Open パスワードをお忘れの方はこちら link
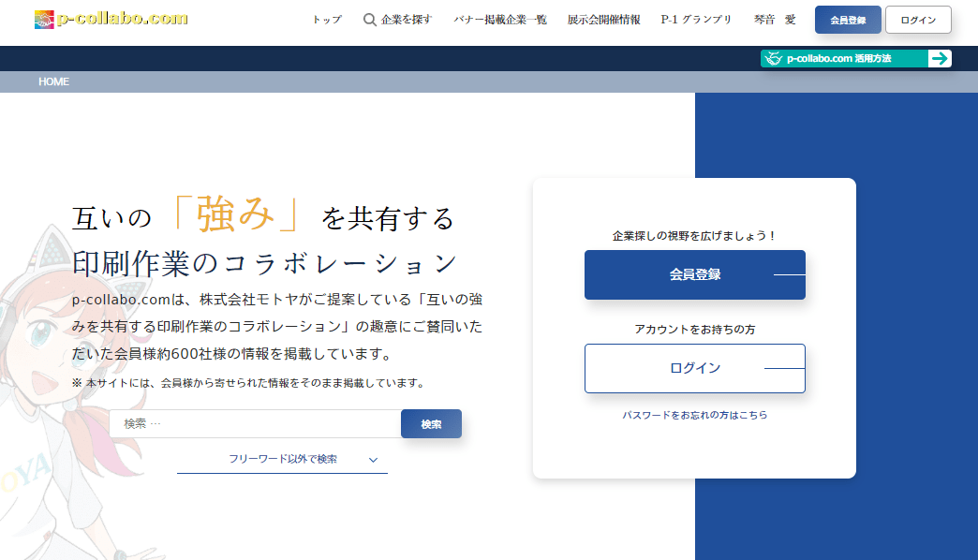This screenshot has width=978, height=560. click(695, 416)
